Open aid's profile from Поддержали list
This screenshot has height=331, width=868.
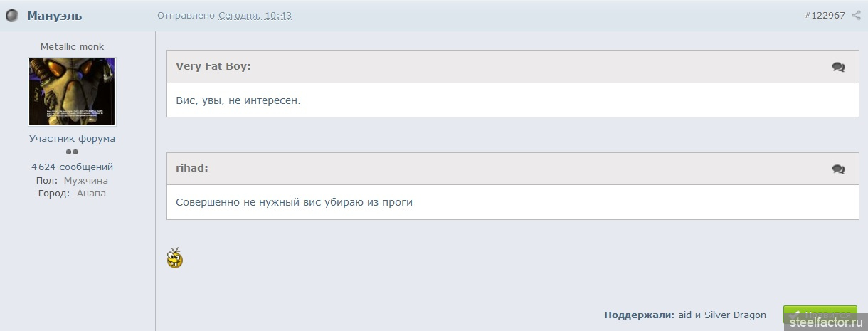(684, 315)
